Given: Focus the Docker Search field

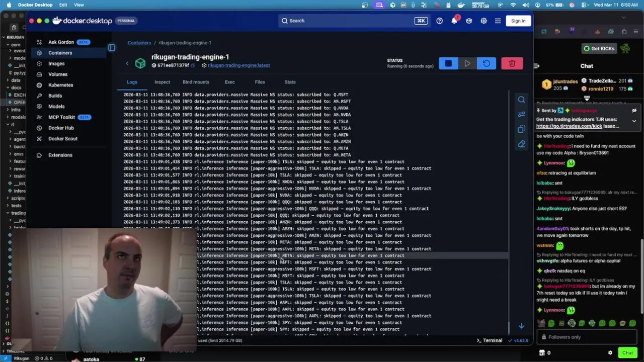Looking at the screenshot, I should click(353, 21).
